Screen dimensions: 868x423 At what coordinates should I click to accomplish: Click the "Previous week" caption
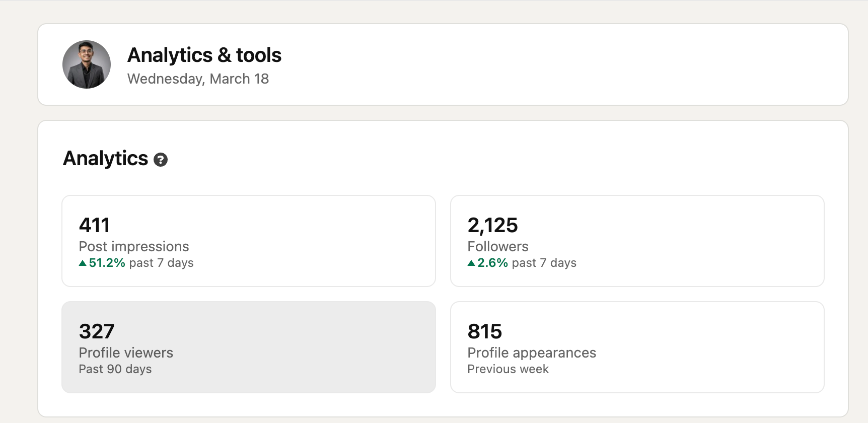click(x=508, y=369)
